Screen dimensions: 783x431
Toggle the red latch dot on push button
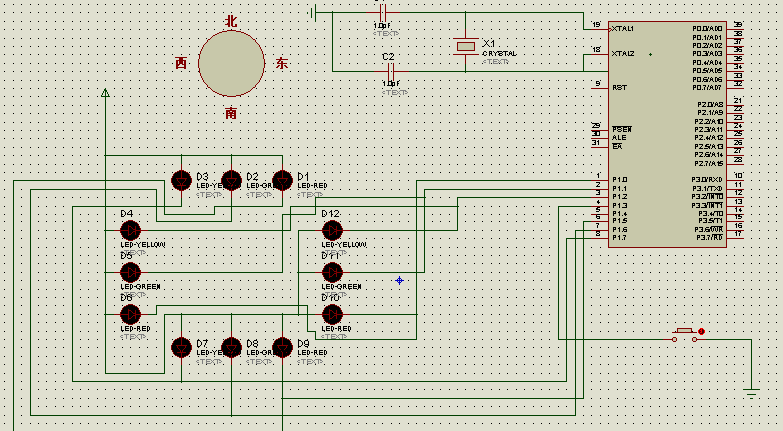pyautogui.click(x=701, y=331)
